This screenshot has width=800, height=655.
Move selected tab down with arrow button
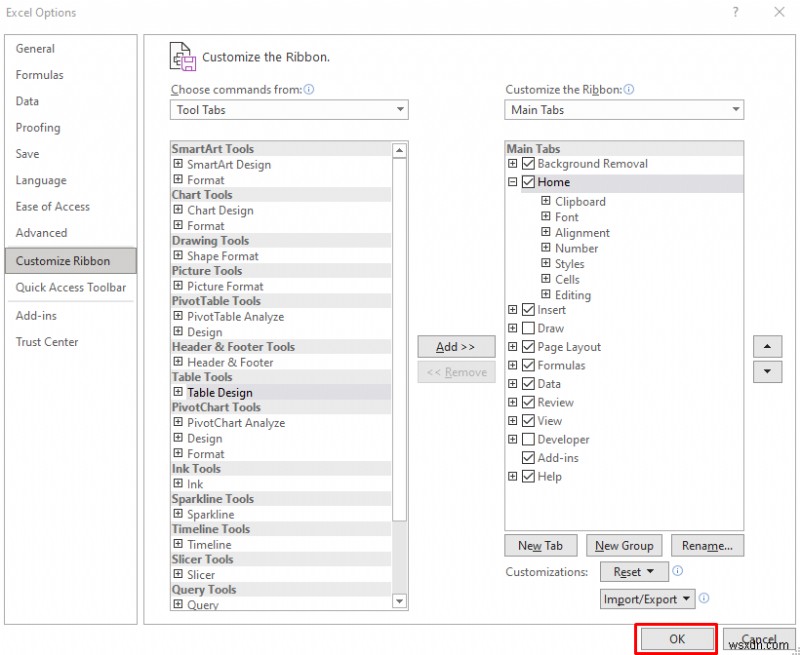[x=767, y=371]
